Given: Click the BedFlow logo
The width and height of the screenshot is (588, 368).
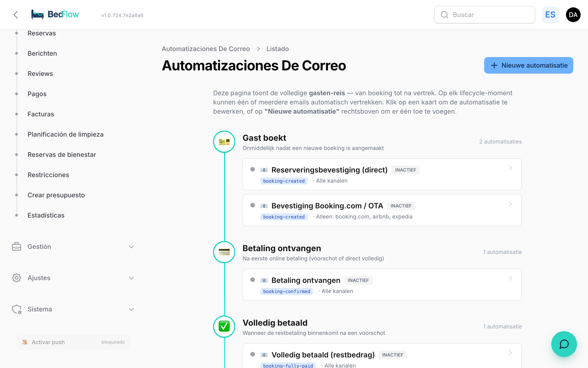Looking at the screenshot, I should [55, 14].
